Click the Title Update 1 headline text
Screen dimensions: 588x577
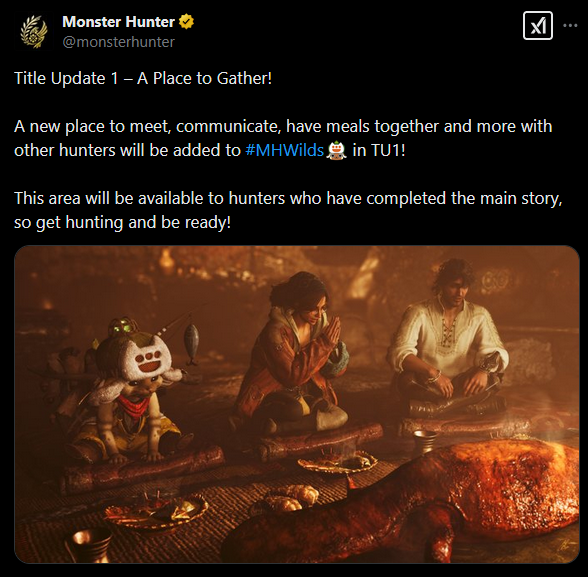143,78
